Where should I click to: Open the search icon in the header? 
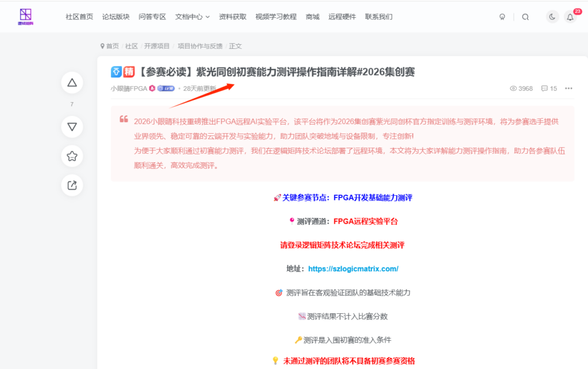coord(525,17)
